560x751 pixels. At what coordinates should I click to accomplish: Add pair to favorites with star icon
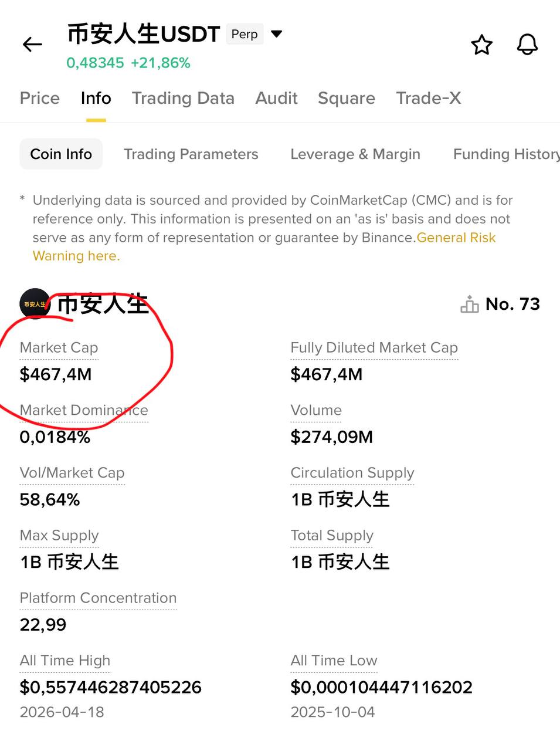pyautogui.click(x=482, y=45)
